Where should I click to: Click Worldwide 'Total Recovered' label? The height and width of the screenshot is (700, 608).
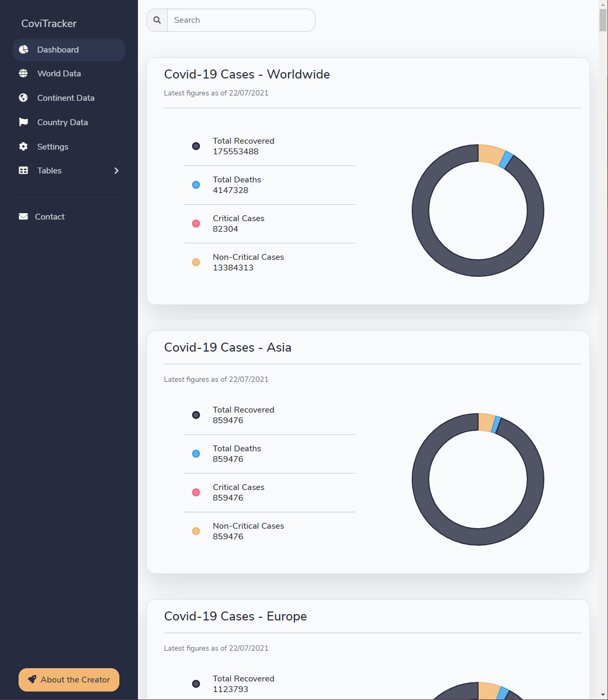coord(244,141)
